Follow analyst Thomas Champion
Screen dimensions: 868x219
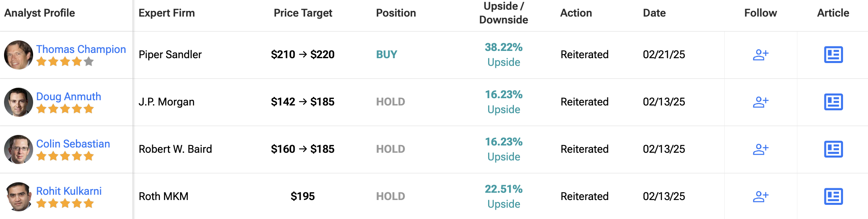pos(761,55)
